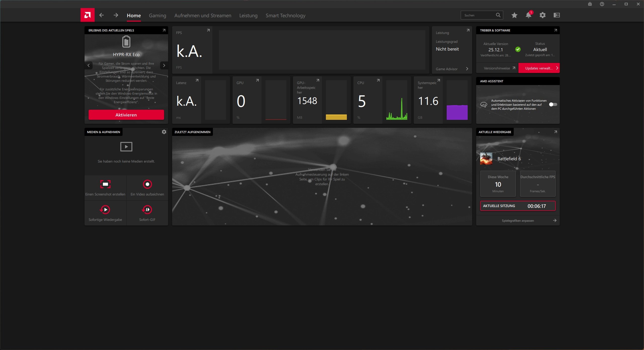Open the Medien & Aufnehmen settings gear
Image resolution: width=644 pixels, height=350 pixels.
point(164,132)
